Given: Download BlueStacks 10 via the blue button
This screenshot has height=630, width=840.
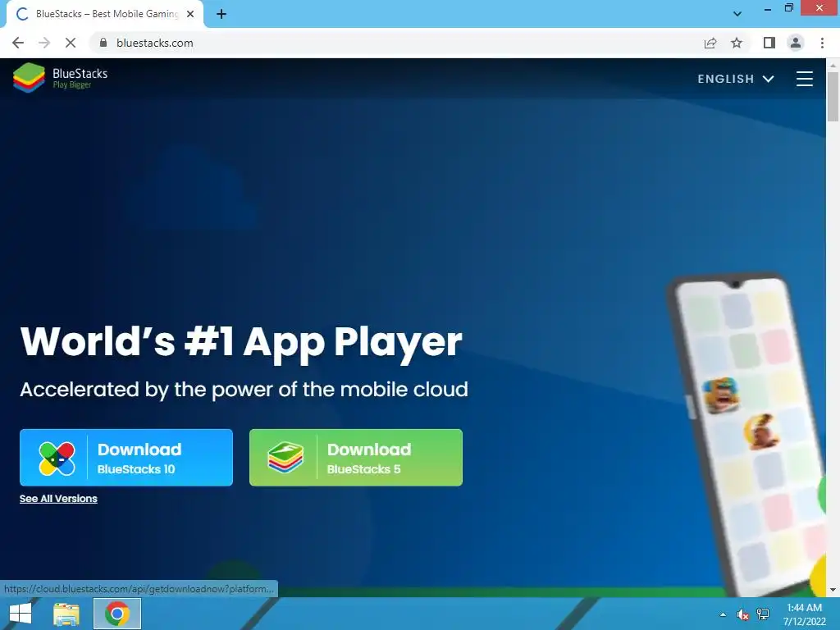Looking at the screenshot, I should (x=126, y=458).
